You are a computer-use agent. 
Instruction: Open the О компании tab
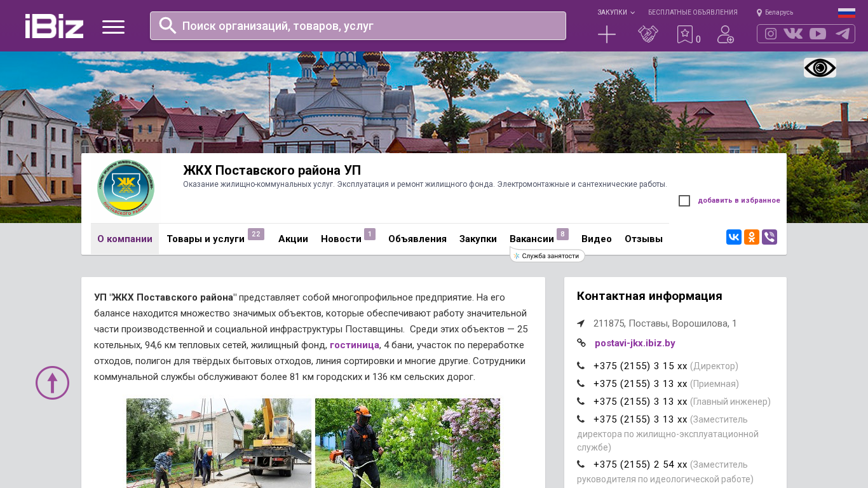125,239
